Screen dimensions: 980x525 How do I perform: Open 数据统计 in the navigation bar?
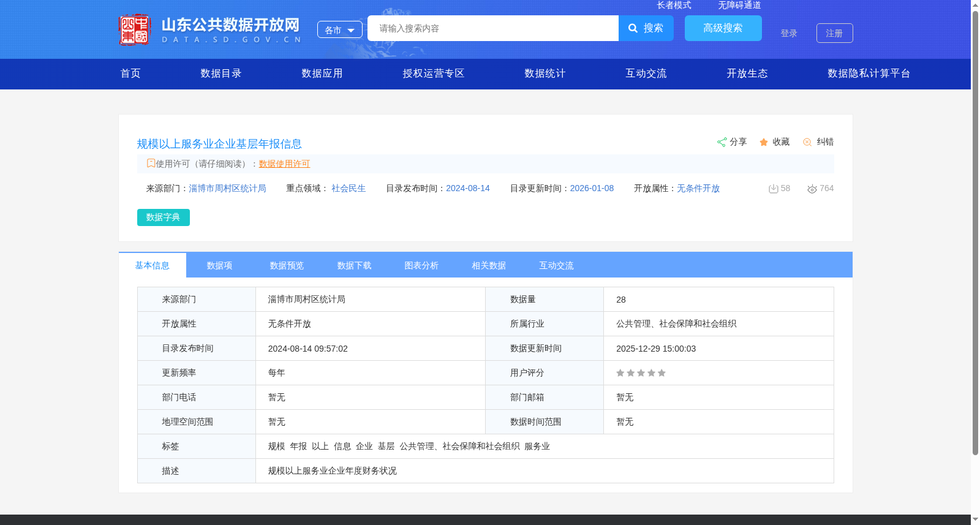[x=545, y=74]
